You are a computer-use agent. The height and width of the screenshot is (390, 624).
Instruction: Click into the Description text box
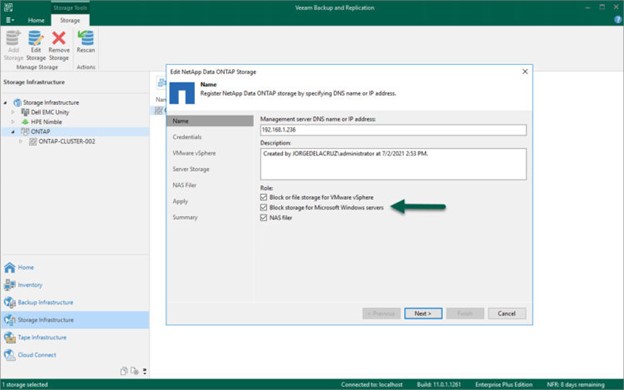pyautogui.click(x=393, y=164)
